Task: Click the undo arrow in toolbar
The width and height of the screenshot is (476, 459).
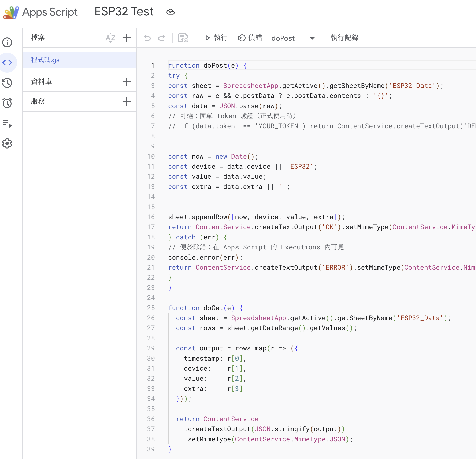Action: (147, 38)
